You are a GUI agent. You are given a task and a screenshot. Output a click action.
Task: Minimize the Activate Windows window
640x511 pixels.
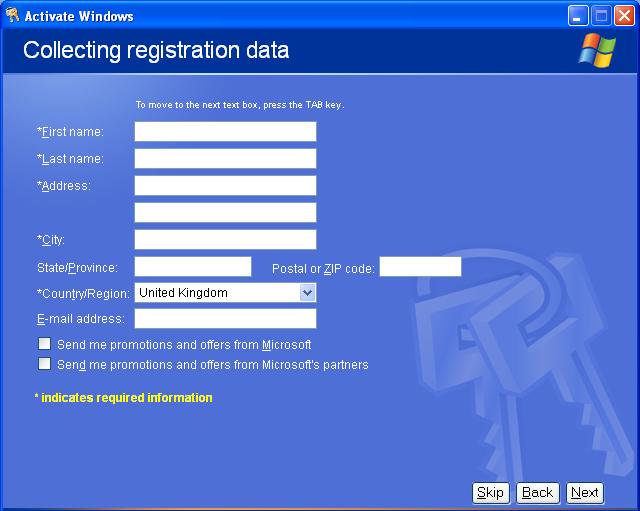(x=579, y=15)
